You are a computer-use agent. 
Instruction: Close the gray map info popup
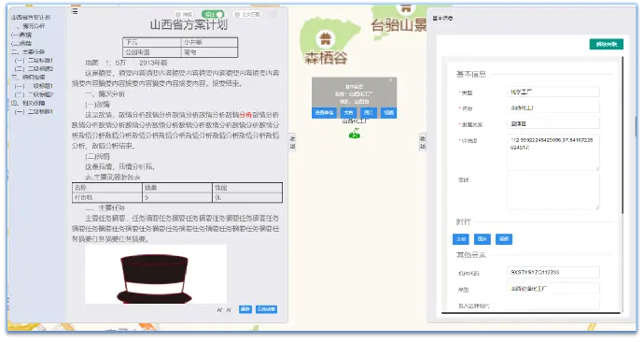click(390, 80)
